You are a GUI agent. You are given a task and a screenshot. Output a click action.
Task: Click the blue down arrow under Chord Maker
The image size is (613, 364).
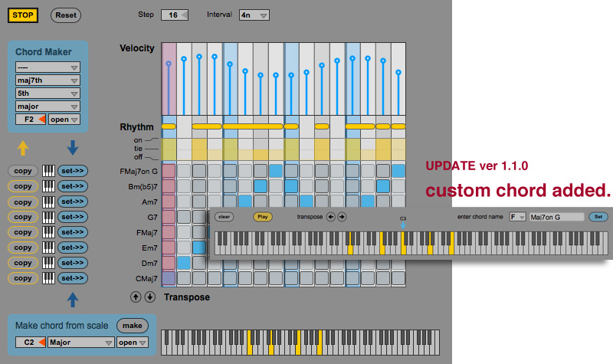72,147
